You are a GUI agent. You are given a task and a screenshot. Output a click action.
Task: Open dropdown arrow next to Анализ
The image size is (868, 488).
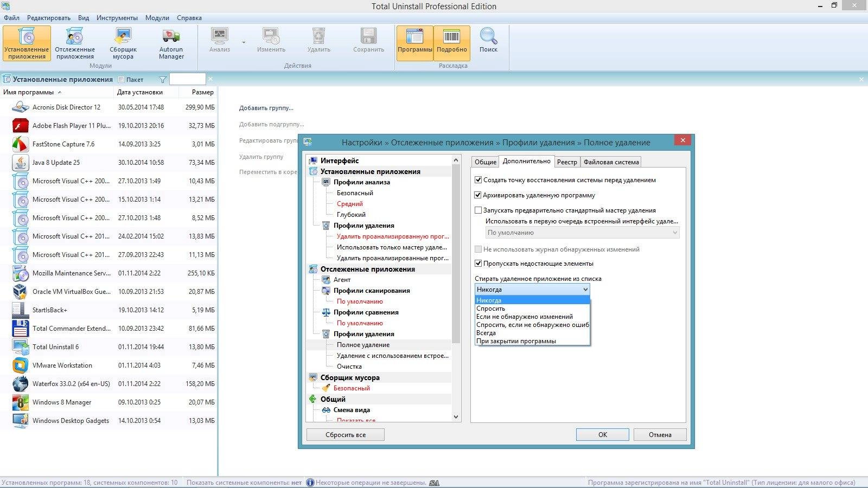(x=244, y=42)
